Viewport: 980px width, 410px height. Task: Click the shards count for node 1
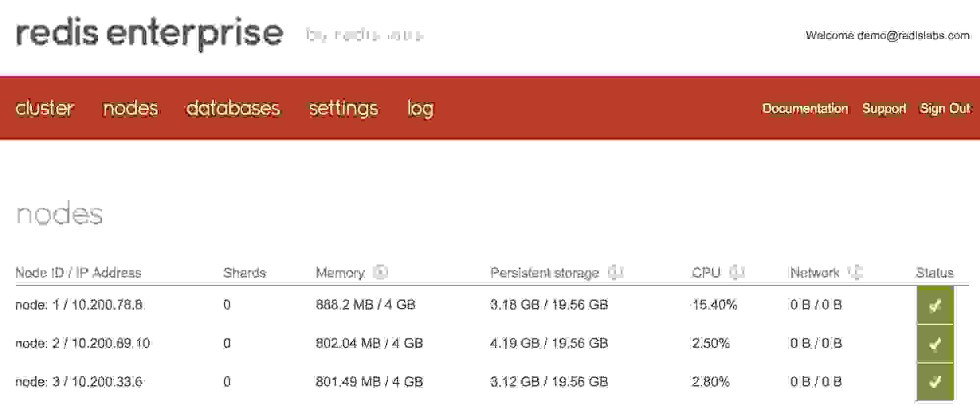(227, 305)
